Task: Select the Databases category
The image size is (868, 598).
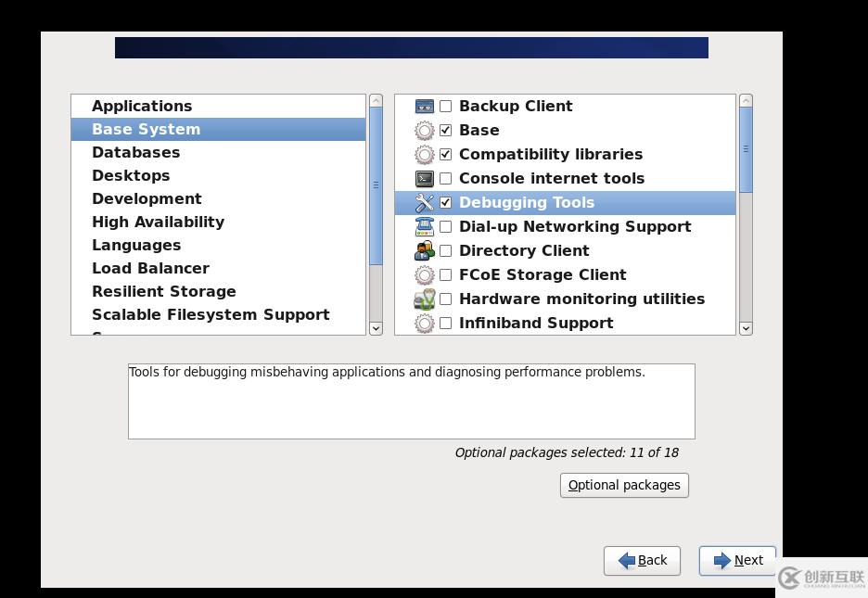Action: pos(219,153)
